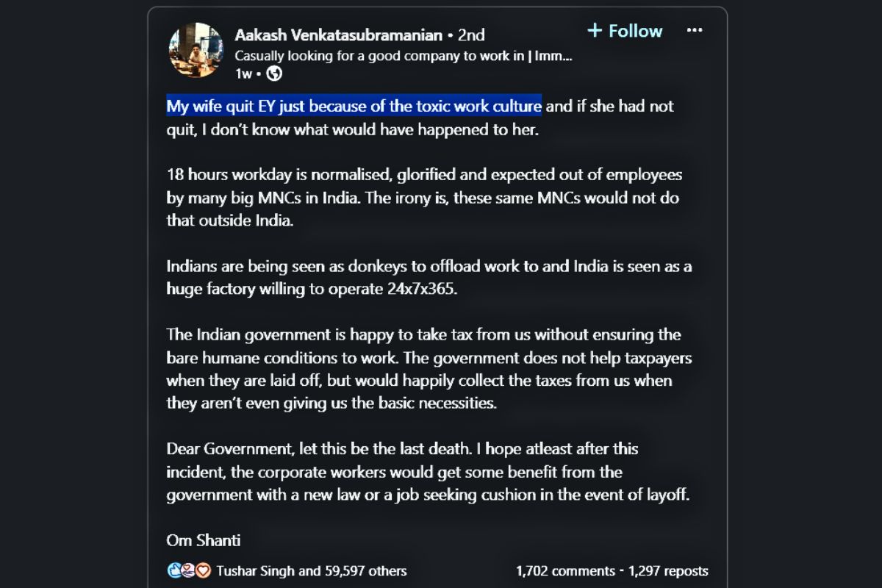
Task: Open the three-dot post options menu
Action: [x=695, y=30]
